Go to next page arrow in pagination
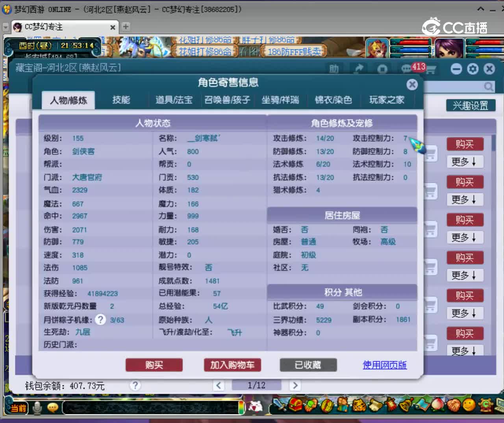The height and width of the screenshot is (423, 504). [295, 385]
